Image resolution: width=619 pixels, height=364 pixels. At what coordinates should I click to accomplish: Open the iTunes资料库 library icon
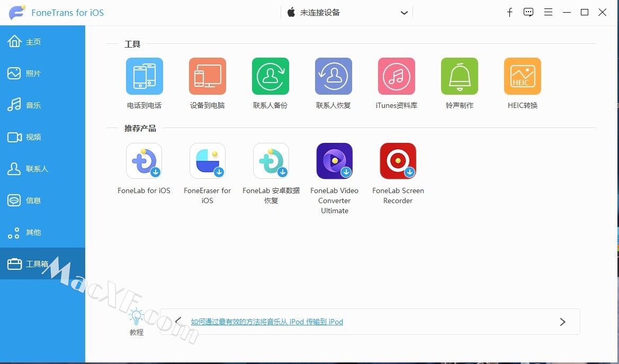click(397, 76)
